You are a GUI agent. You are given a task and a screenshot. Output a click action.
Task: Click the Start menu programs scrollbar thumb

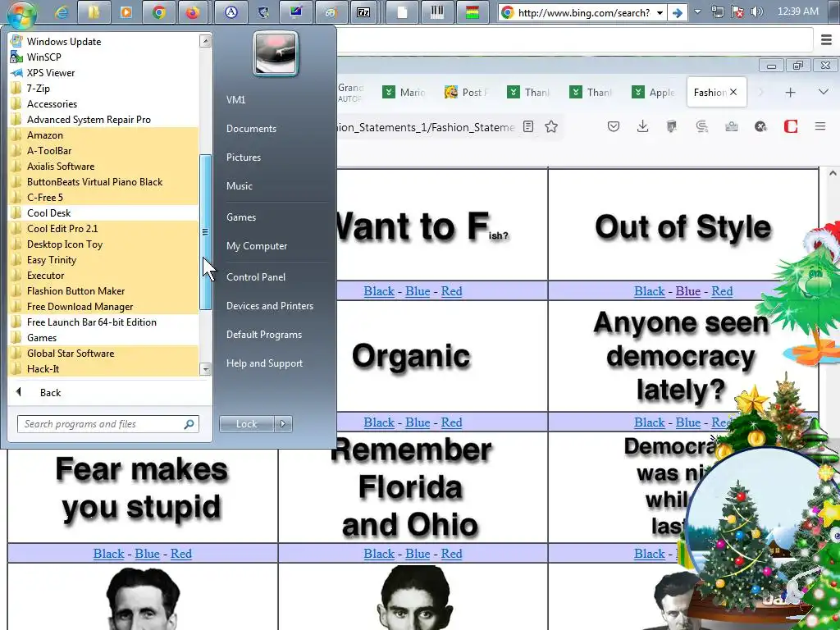[x=205, y=232]
